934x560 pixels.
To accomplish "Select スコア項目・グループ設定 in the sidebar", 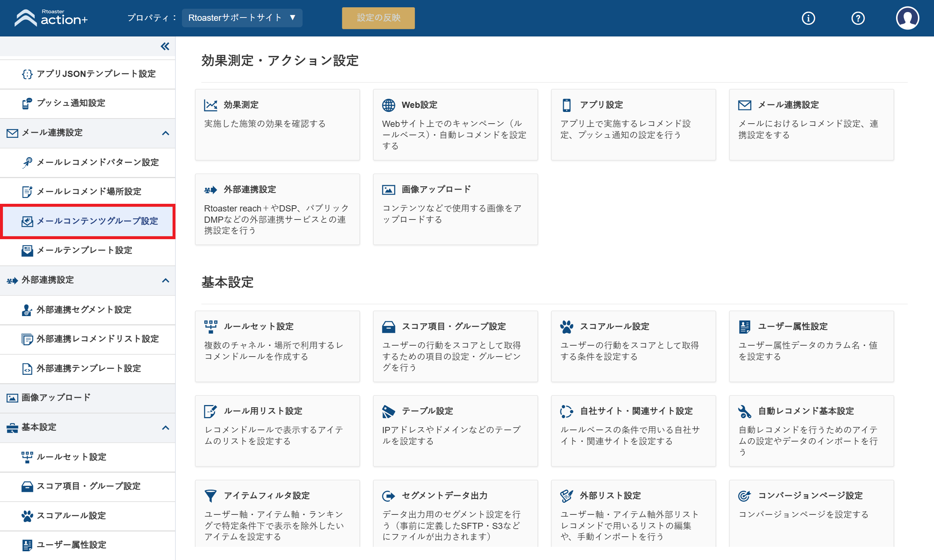I will coord(88,486).
